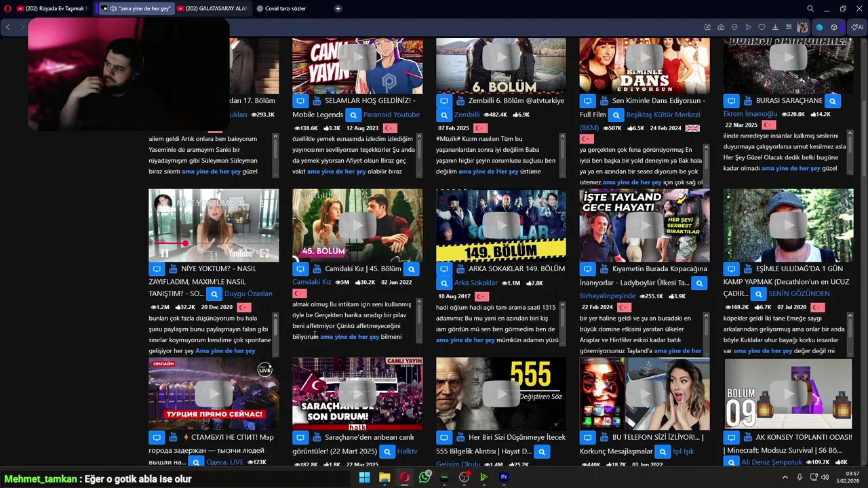Click search icon before Zembilli channel name
The width and height of the screenshot is (868, 488).
[443, 115]
